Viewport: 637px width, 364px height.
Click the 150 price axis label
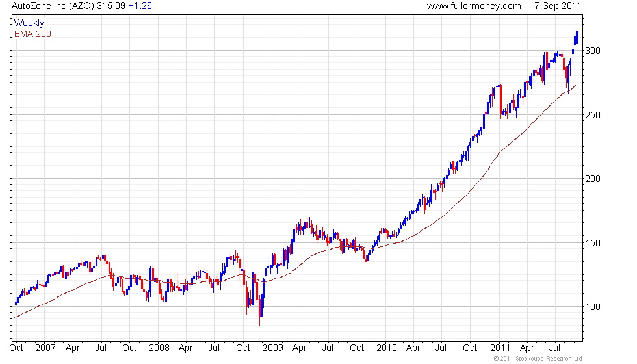point(592,243)
